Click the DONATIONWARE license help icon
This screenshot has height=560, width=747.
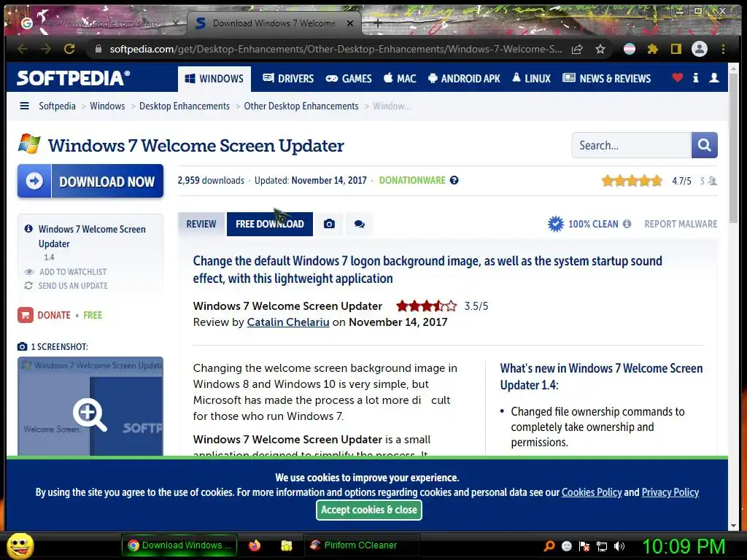point(454,181)
